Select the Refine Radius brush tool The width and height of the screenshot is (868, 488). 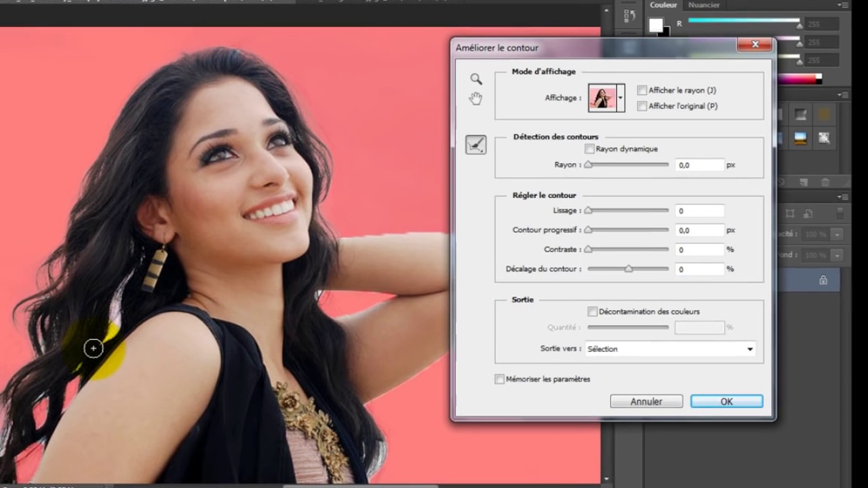(476, 144)
